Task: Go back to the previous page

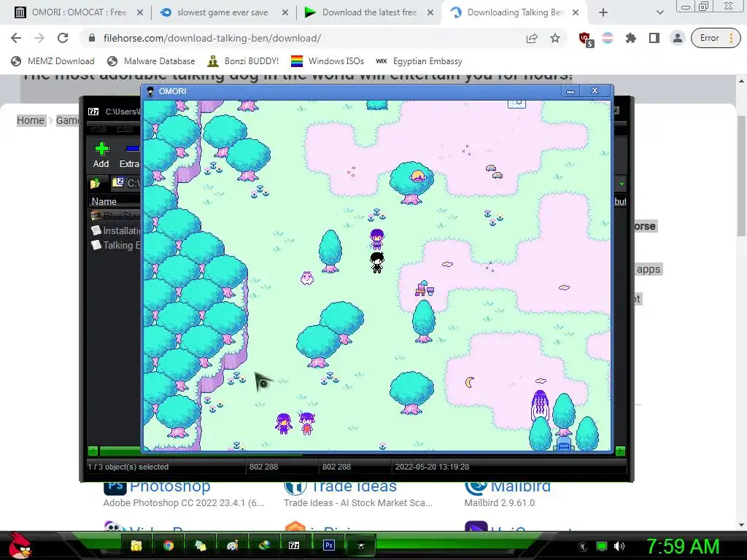Action: 16,38
